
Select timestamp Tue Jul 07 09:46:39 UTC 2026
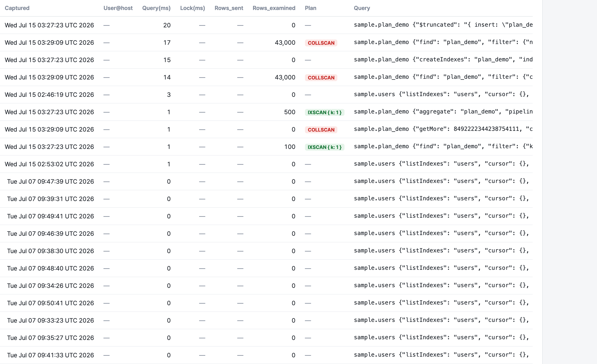click(x=51, y=234)
